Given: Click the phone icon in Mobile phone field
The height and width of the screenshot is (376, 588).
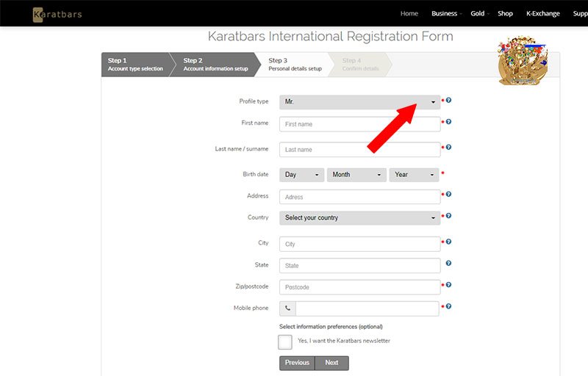Looking at the screenshot, I should [x=287, y=308].
